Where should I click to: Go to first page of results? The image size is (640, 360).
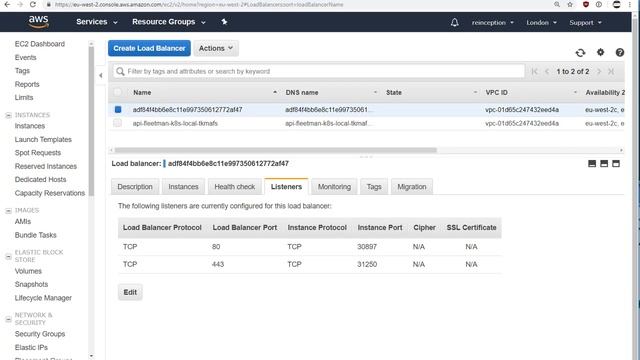(534, 71)
